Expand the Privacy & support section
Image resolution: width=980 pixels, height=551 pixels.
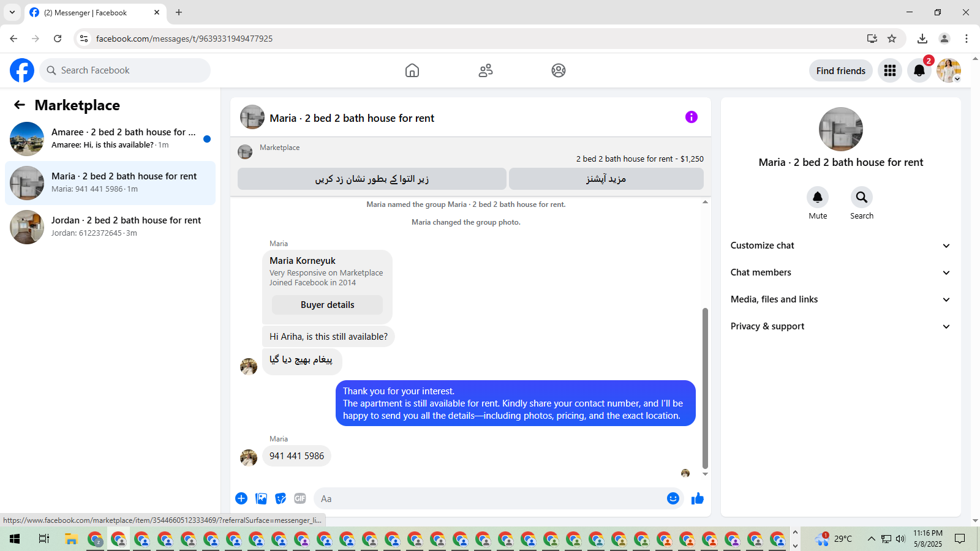tap(841, 326)
